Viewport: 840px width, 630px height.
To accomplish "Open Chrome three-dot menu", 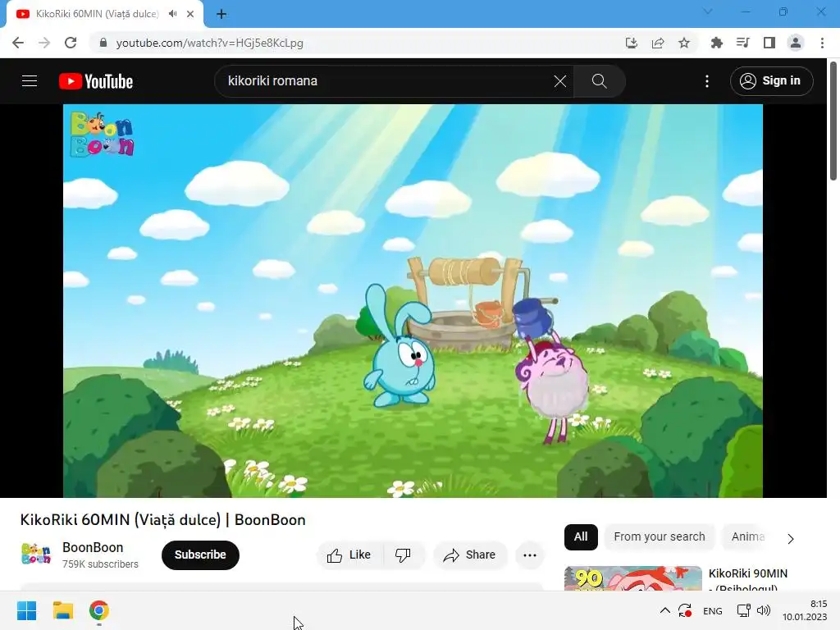I will pyautogui.click(x=822, y=43).
